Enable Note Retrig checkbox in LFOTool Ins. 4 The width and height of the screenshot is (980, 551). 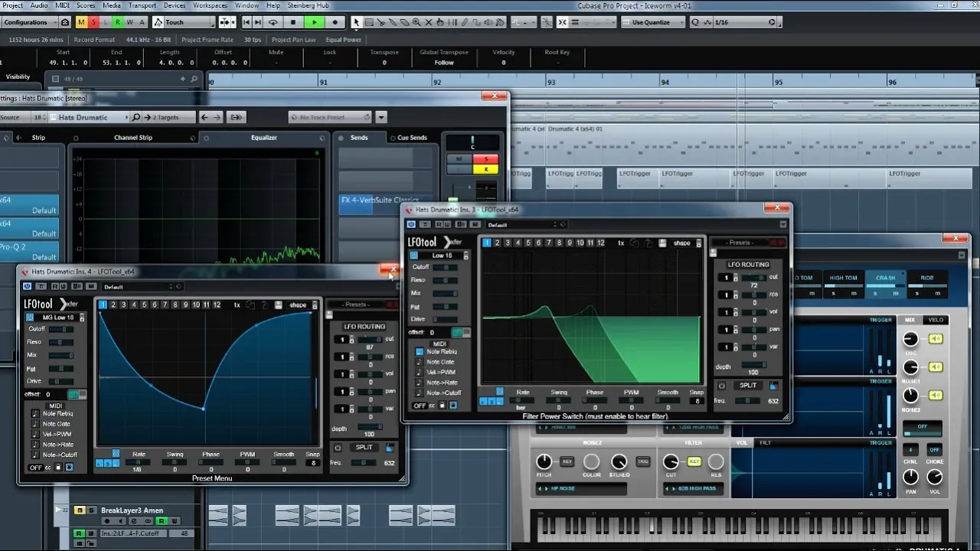tap(35, 414)
